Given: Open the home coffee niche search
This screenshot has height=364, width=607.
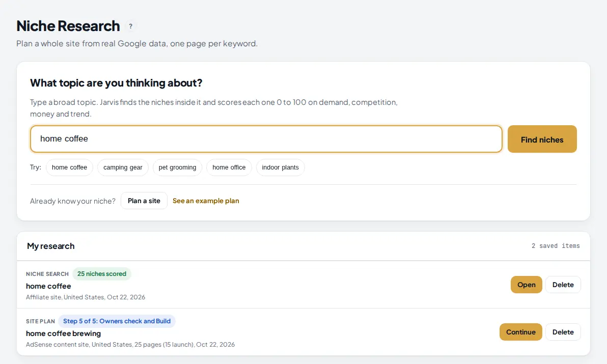Looking at the screenshot, I should (x=527, y=285).
